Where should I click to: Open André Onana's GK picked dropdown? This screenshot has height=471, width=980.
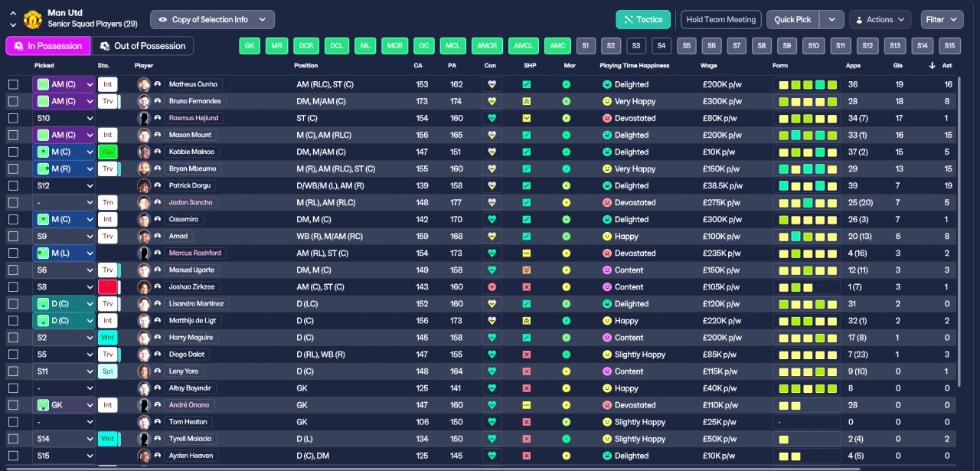point(64,404)
